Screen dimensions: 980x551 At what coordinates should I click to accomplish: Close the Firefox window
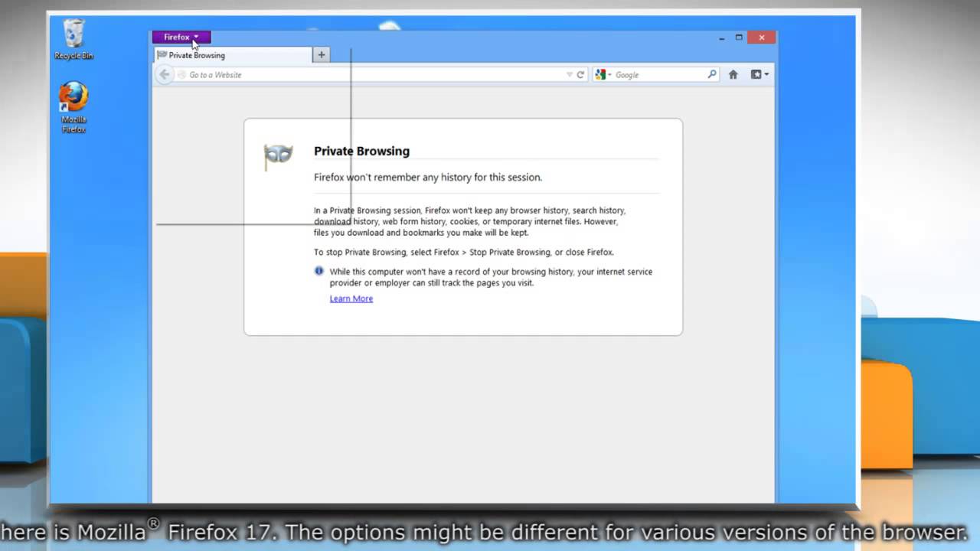762,37
